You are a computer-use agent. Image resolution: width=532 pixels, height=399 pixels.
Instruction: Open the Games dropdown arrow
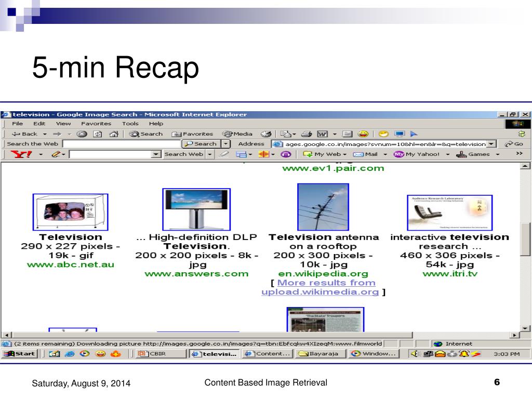498,155
